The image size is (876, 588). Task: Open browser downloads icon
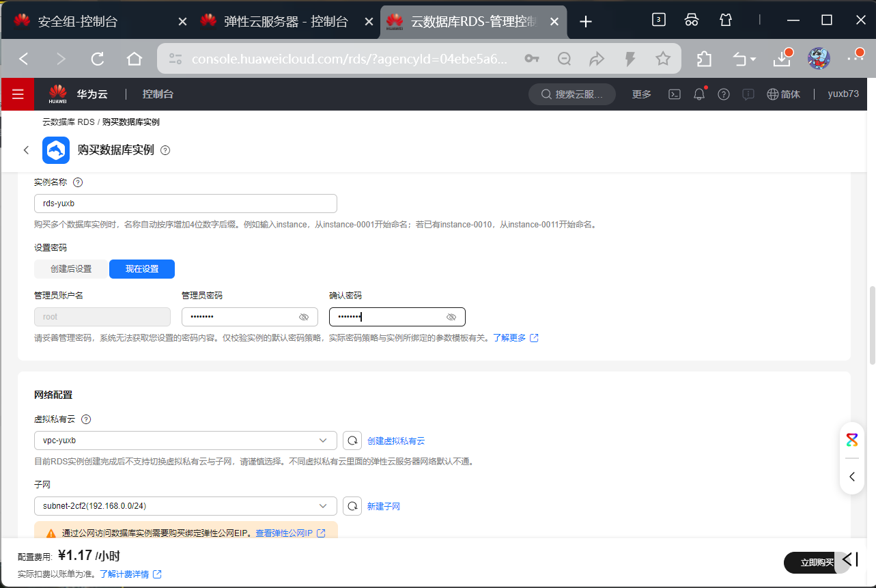click(782, 59)
